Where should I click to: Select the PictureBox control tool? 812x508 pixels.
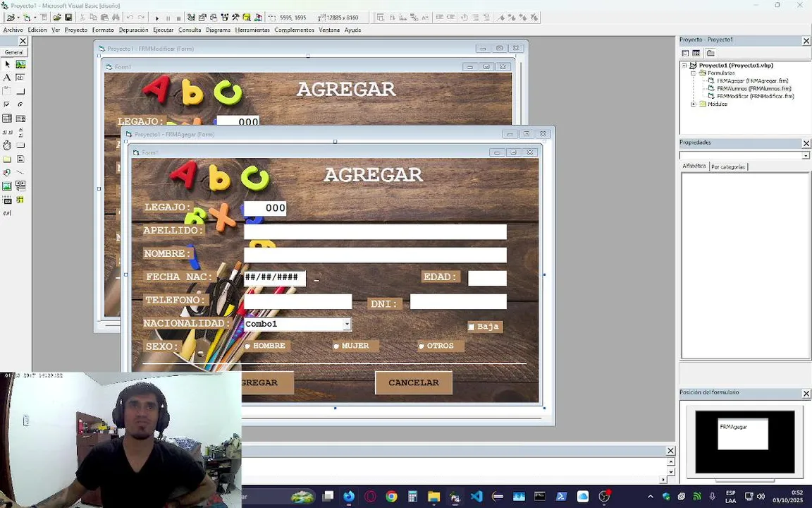(20, 64)
